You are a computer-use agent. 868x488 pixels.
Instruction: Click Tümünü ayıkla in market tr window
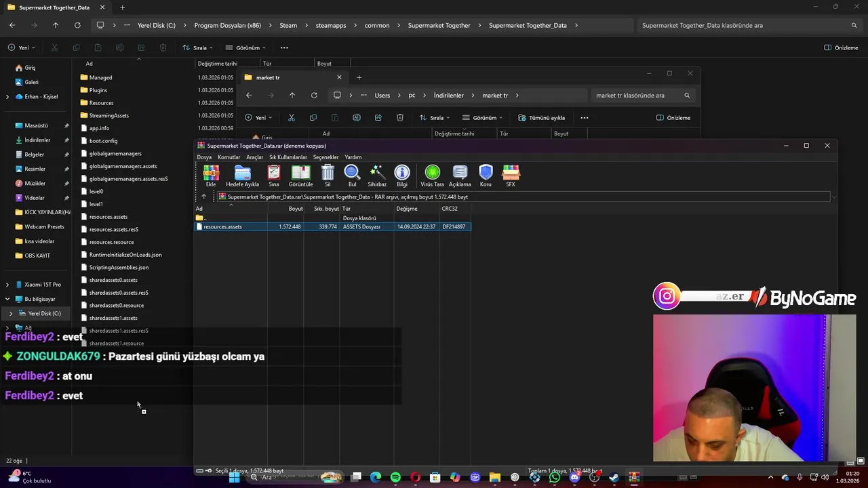(x=541, y=118)
